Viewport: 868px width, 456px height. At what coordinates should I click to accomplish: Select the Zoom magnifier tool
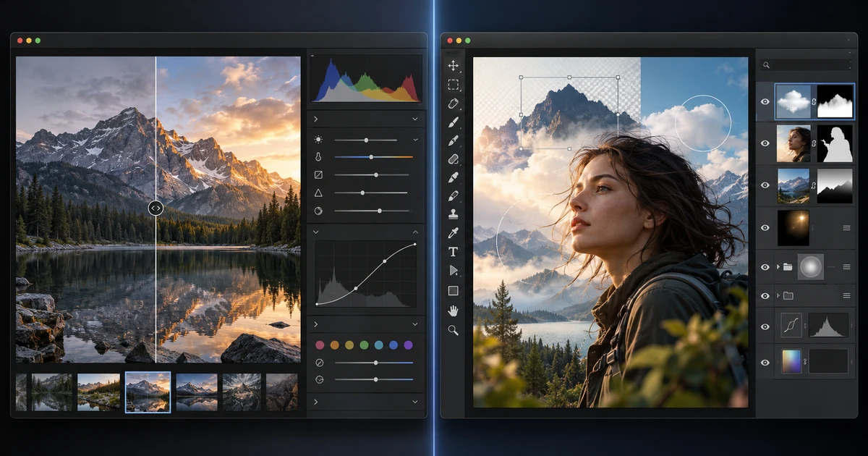coord(454,330)
